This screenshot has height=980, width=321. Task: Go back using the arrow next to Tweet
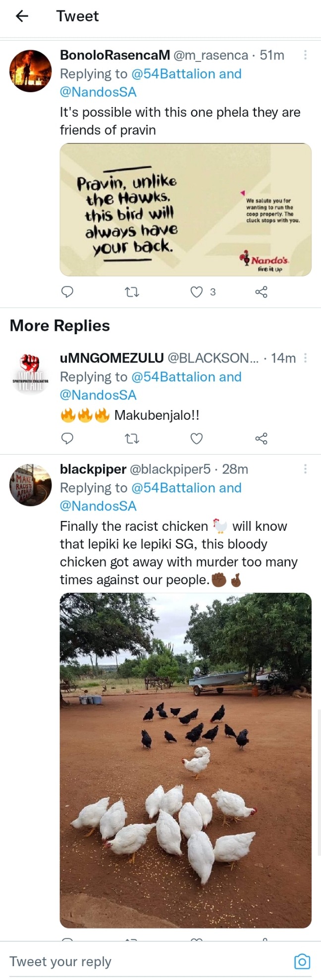[22, 16]
